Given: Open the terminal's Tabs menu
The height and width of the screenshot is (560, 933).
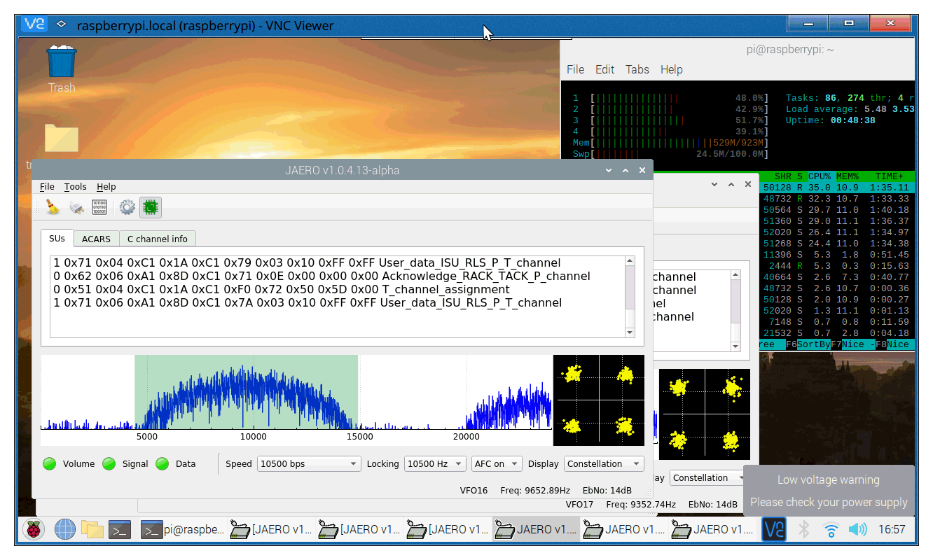Looking at the screenshot, I should click(x=637, y=69).
